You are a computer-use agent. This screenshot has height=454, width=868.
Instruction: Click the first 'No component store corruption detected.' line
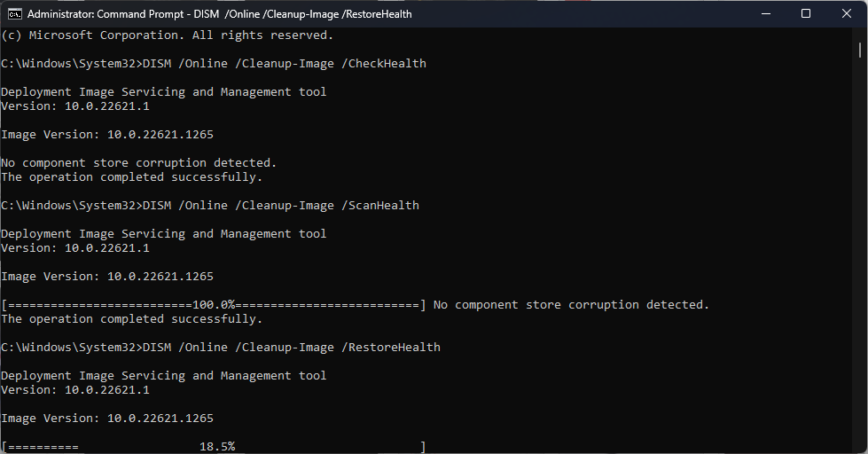(x=139, y=163)
